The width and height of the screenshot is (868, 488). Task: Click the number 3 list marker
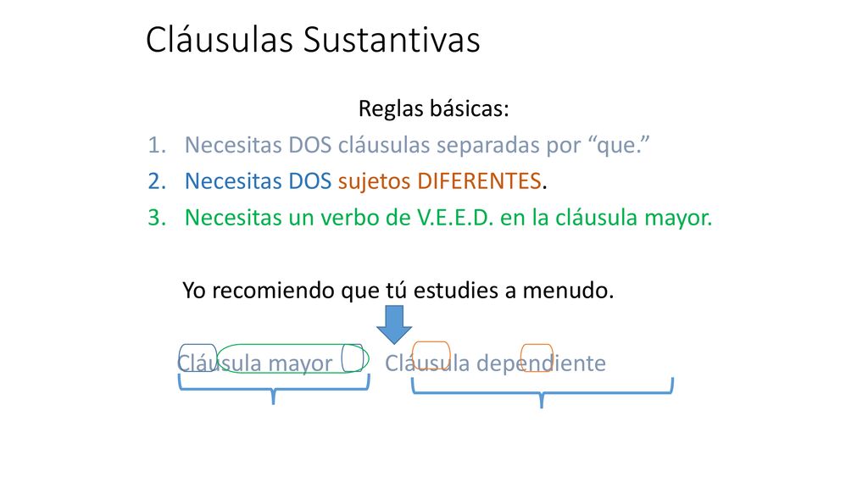tap(157, 218)
